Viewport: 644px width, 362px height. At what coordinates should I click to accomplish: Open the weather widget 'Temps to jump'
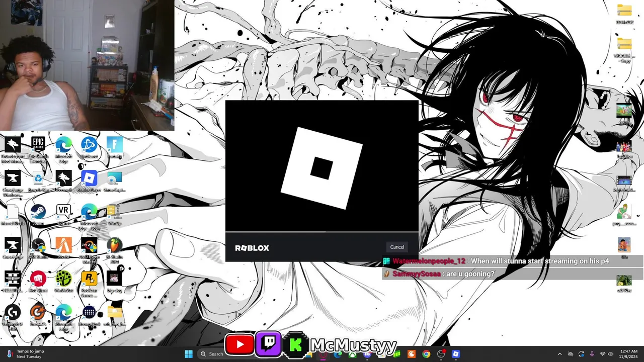pos(25,354)
